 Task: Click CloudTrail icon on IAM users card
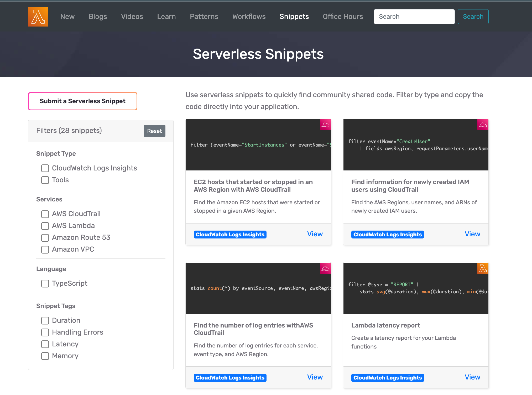tap(483, 125)
